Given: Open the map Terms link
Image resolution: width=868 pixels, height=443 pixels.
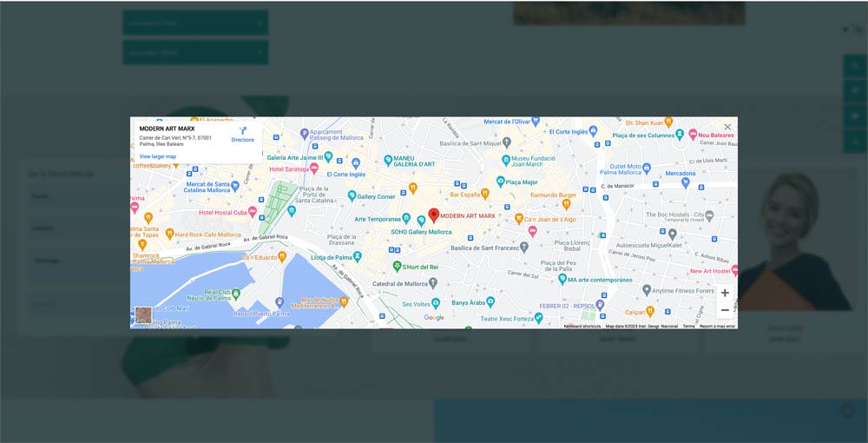Looking at the screenshot, I should pyautogui.click(x=688, y=326).
